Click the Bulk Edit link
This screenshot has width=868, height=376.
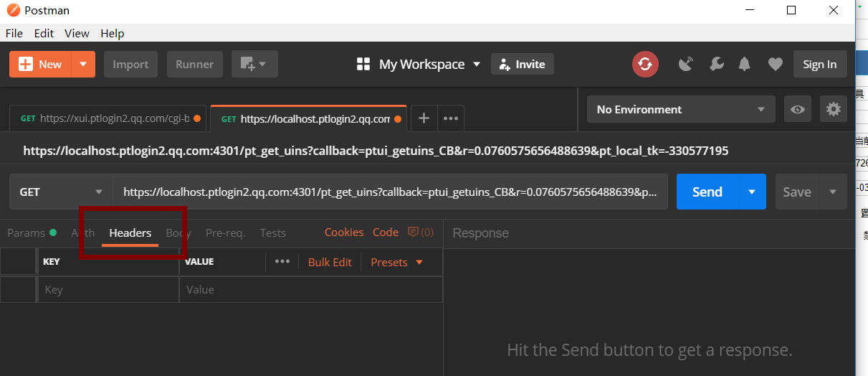[x=330, y=263]
